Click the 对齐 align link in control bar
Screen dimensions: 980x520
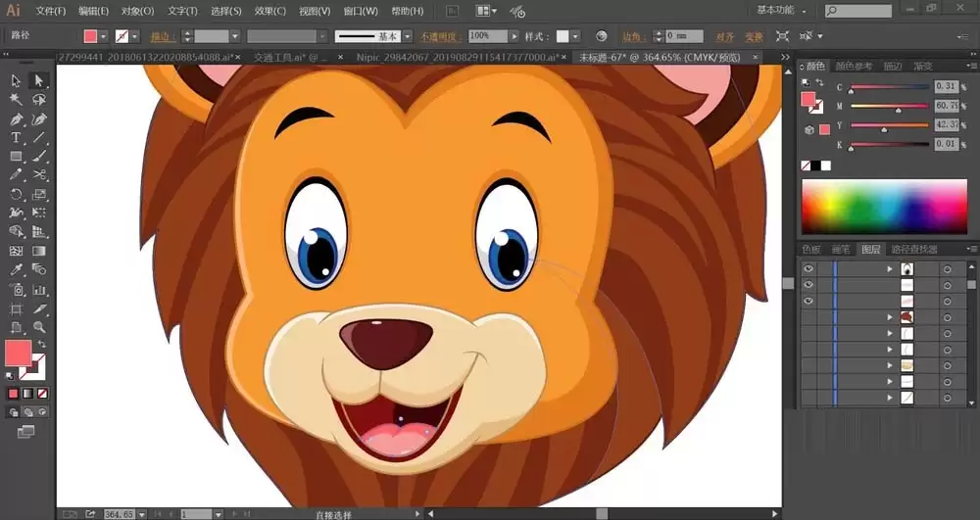[x=724, y=36]
